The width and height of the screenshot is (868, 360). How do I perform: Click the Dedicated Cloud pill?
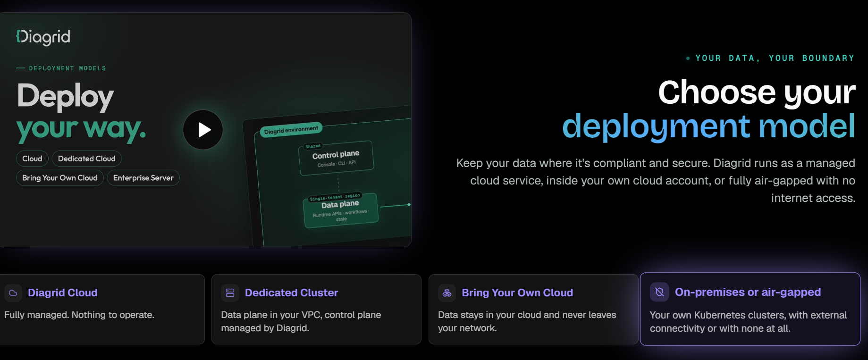87,159
